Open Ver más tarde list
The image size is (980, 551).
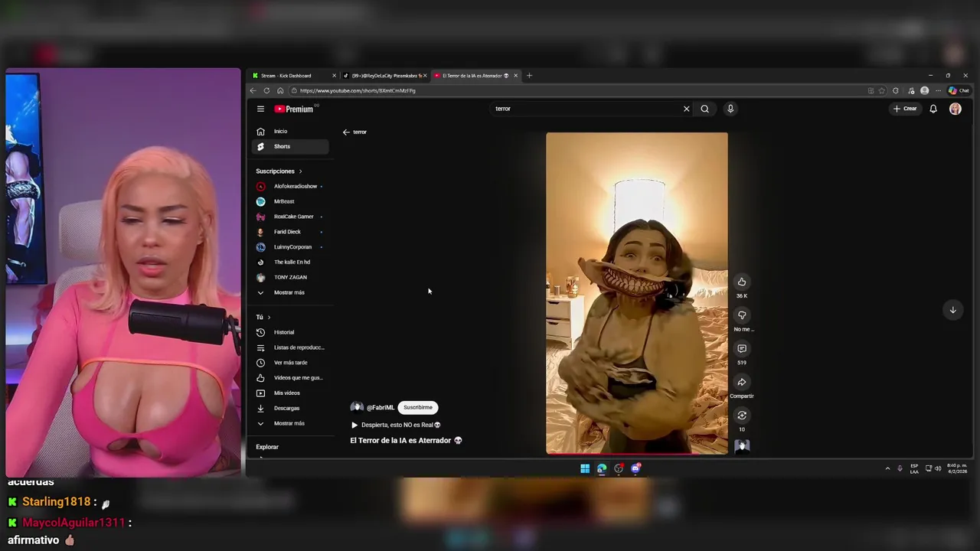(x=291, y=363)
